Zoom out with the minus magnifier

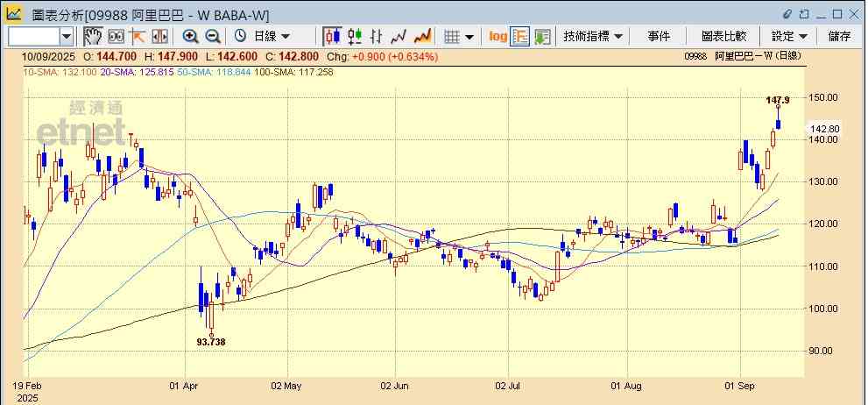tap(213, 37)
